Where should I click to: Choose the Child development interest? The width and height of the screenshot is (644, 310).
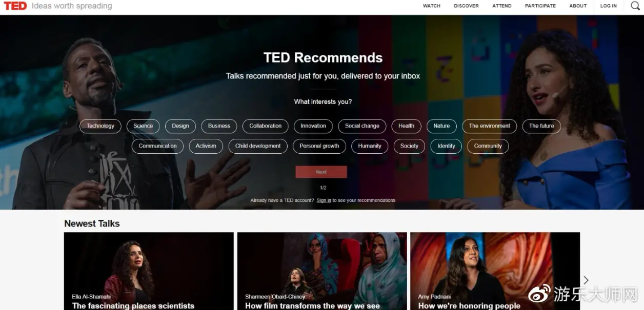point(258,146)
